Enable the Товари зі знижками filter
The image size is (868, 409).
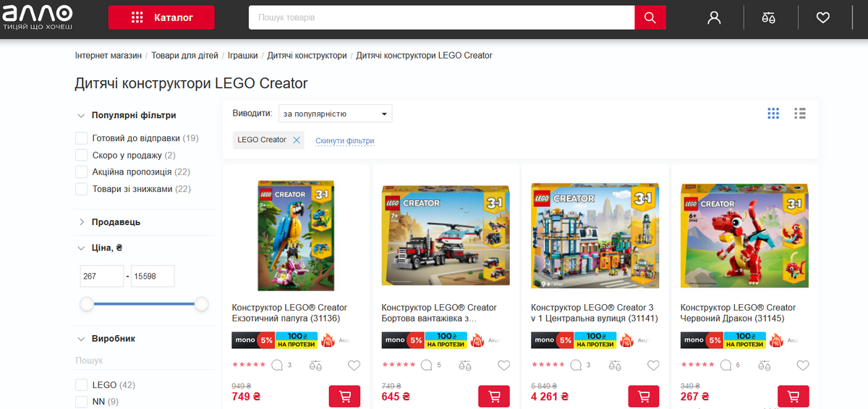tap(81, 189)
